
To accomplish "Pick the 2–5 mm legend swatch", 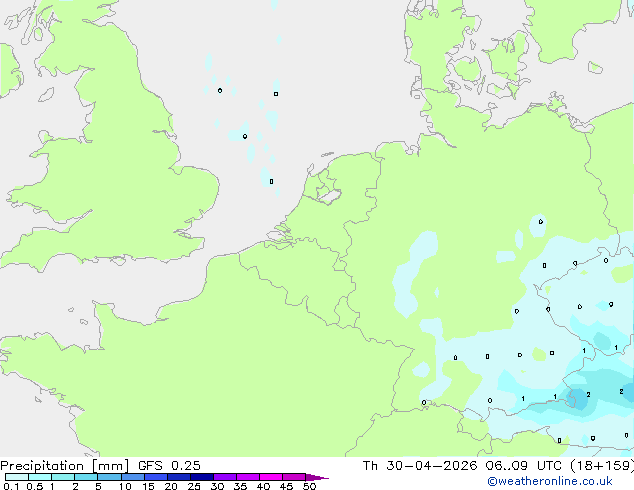I will (86, 477).
